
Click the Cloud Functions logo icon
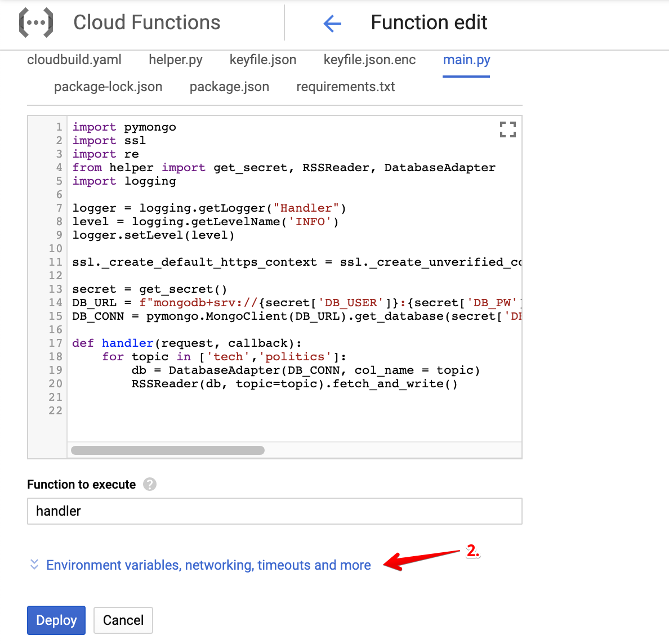[36, 23]
